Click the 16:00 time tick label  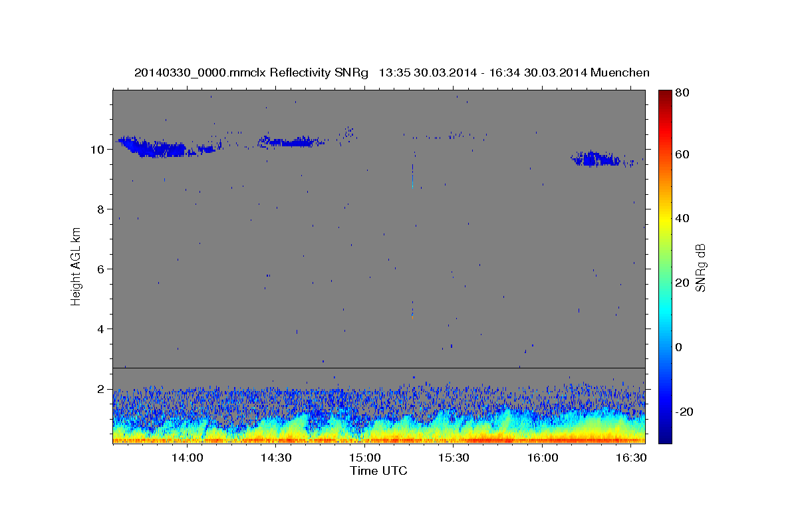point(542,458)
